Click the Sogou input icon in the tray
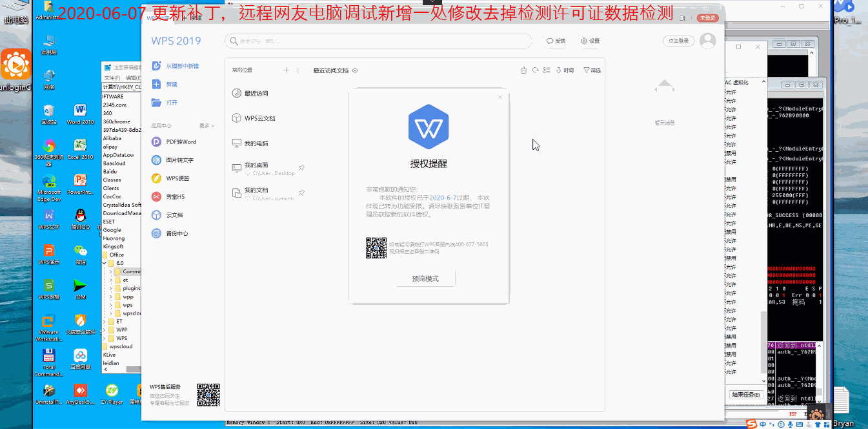The height and width of the screenshot is (429, 868). click(x=752, y=424)
